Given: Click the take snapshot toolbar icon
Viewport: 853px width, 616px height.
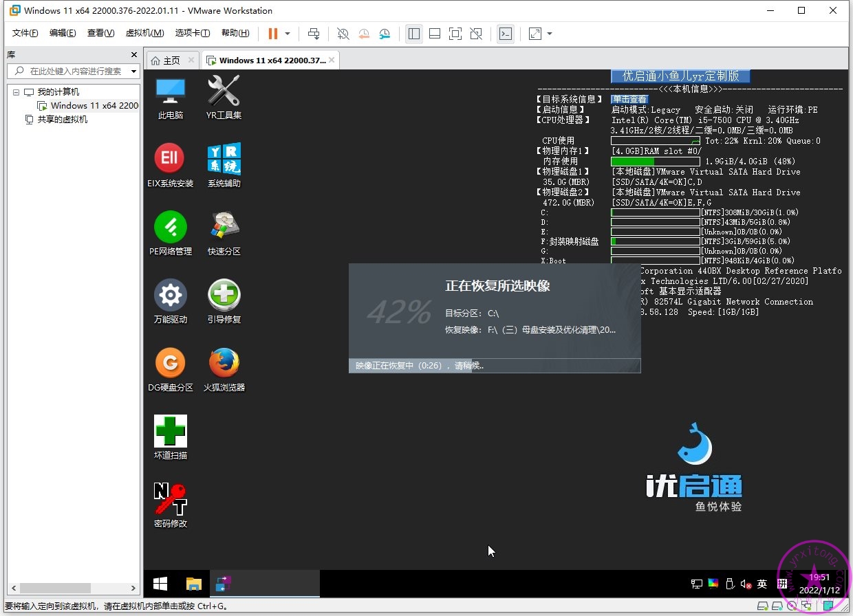Looking at the screenshot, I should tap(343, 33).
